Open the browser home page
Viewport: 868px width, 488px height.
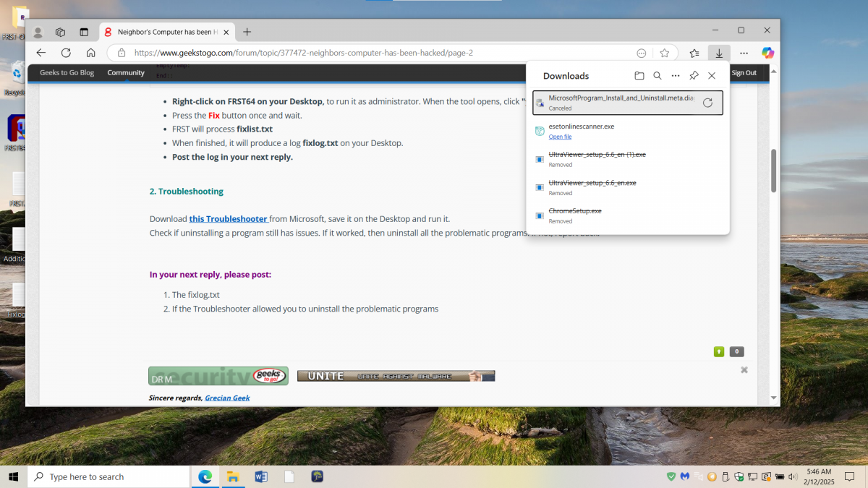[x=90, y=53]
